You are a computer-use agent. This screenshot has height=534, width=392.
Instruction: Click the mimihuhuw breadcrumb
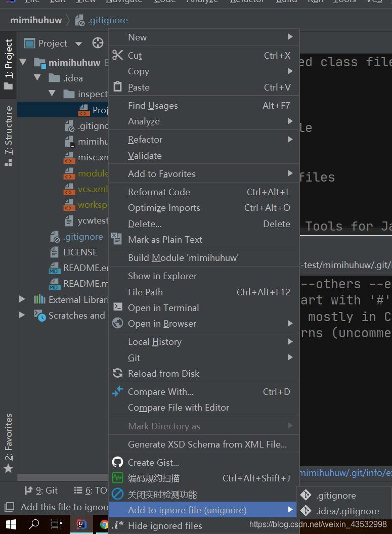pos(36,20)
